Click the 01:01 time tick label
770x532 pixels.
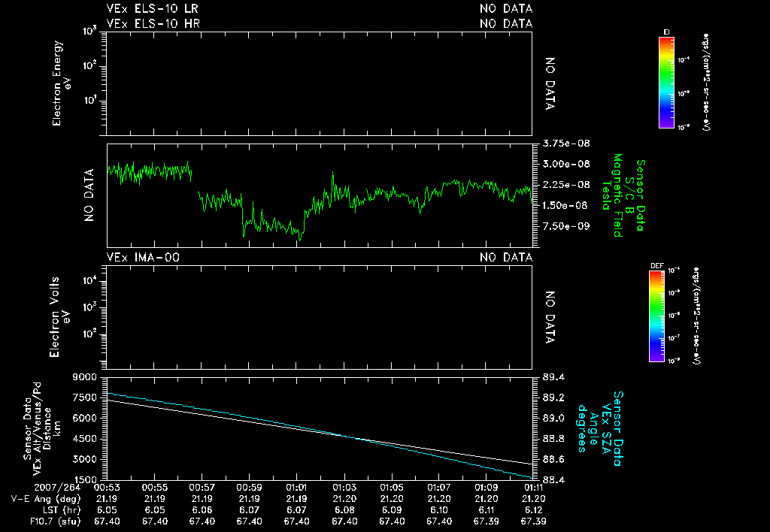click(x=296, y=488)
